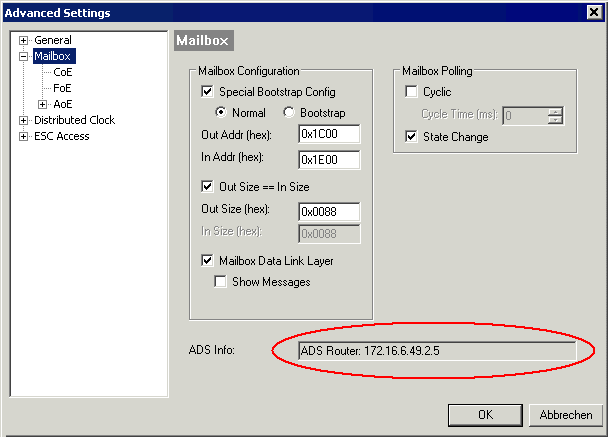
Task: Toggle State Change checkbox
Action: pos(411,136)
